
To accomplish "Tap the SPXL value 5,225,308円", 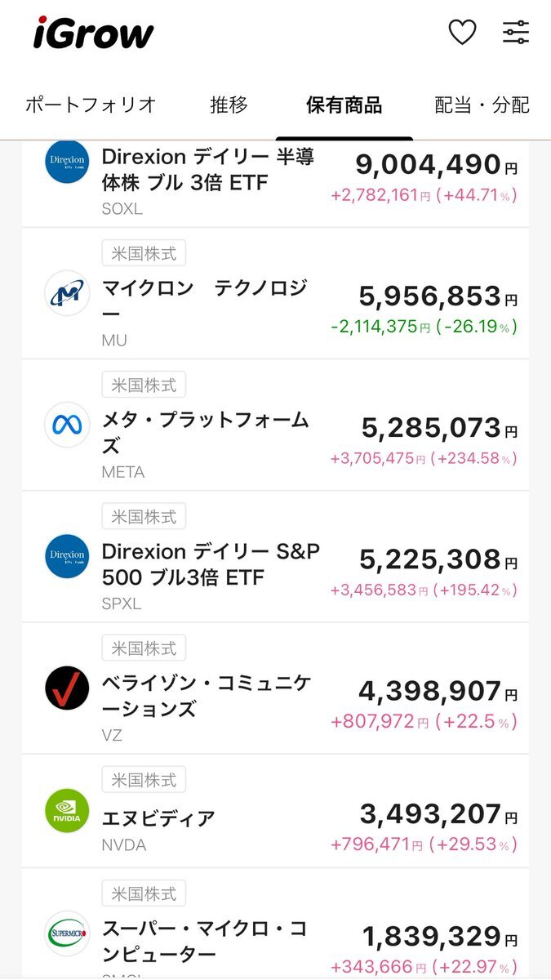I will pos(438,559).
